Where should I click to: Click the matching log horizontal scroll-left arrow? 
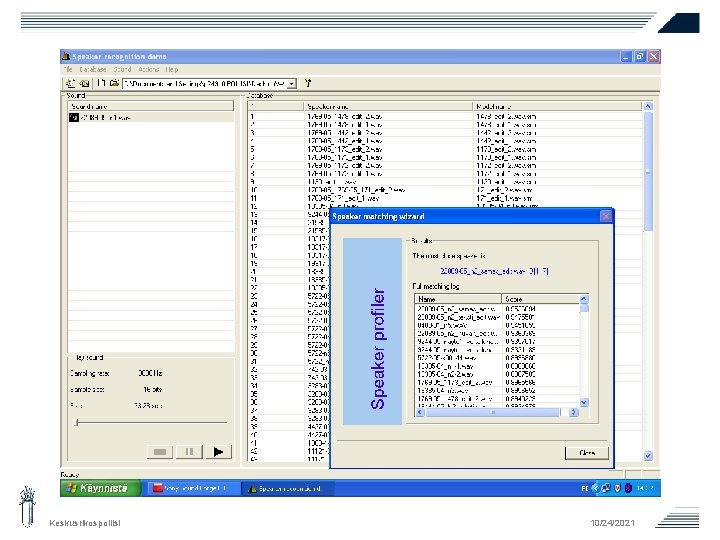(420, 412)
